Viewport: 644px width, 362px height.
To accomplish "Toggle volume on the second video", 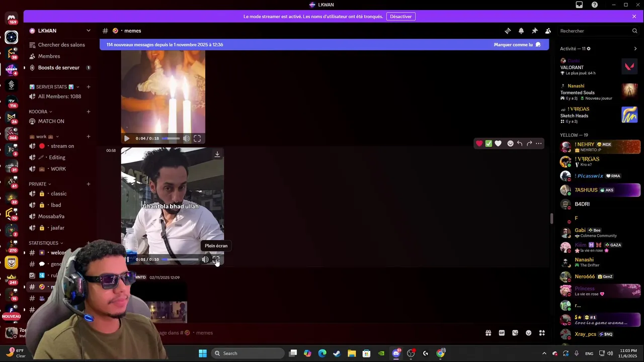I will pos(205,259).
